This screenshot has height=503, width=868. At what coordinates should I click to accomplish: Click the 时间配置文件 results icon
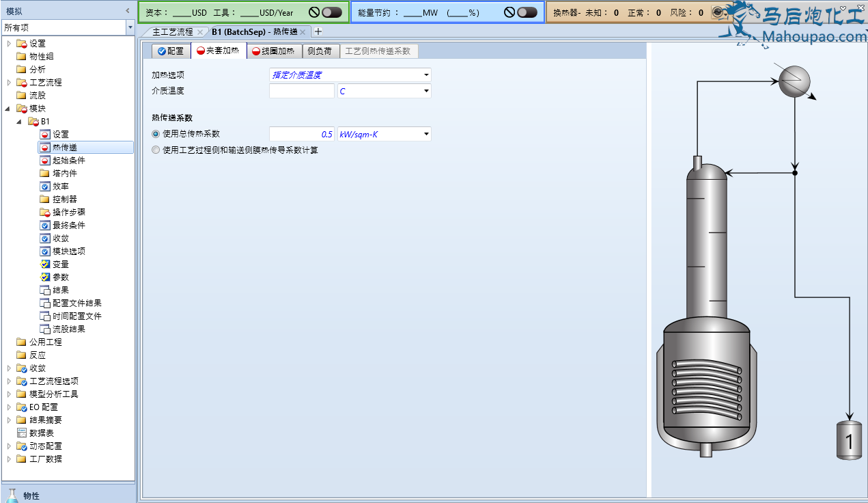[45, 316]
